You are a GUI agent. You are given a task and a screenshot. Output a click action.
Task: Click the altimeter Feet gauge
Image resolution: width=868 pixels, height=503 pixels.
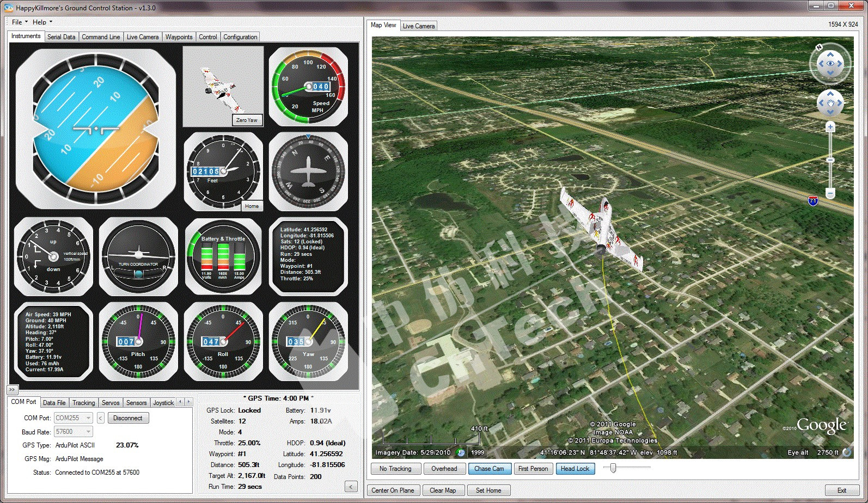[x=223, y=171]
